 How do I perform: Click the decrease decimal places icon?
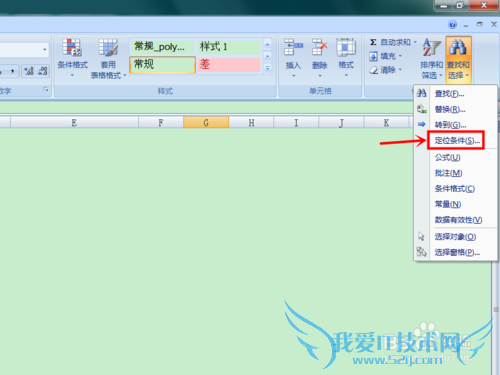pos(43,71)
